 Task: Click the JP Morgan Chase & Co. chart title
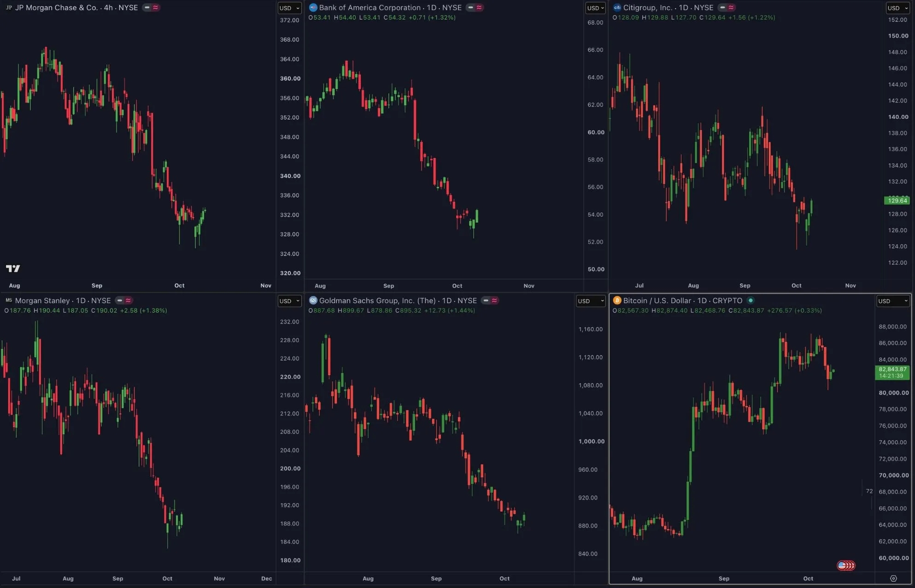(x=76, y=7)
